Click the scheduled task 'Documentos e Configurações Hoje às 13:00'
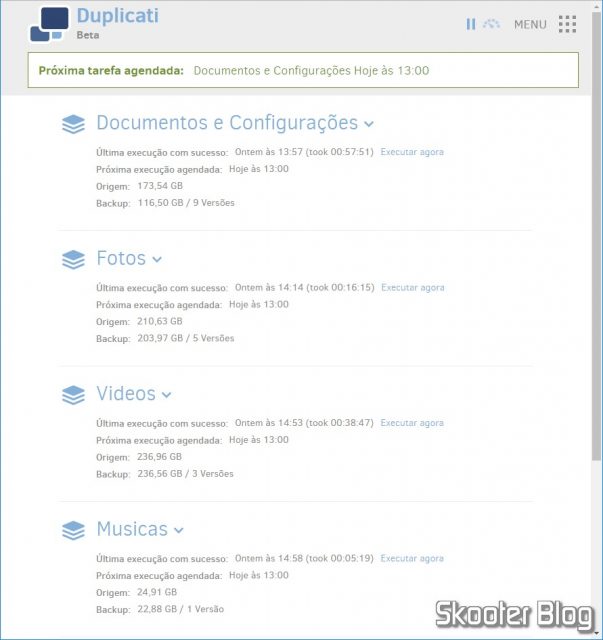Viewport: 603px width, 640px height. [311, 71]
